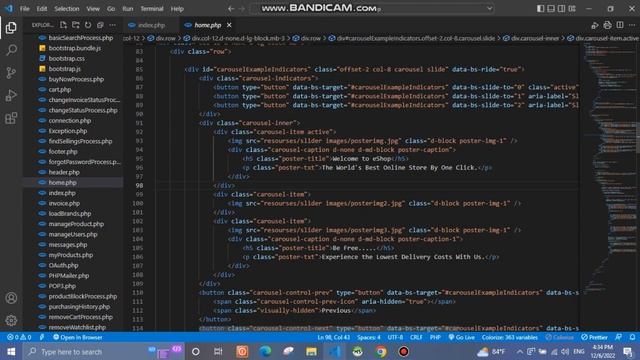Click Open In Browser in status bar
The image size is (640, 360).
coord(78,337)
